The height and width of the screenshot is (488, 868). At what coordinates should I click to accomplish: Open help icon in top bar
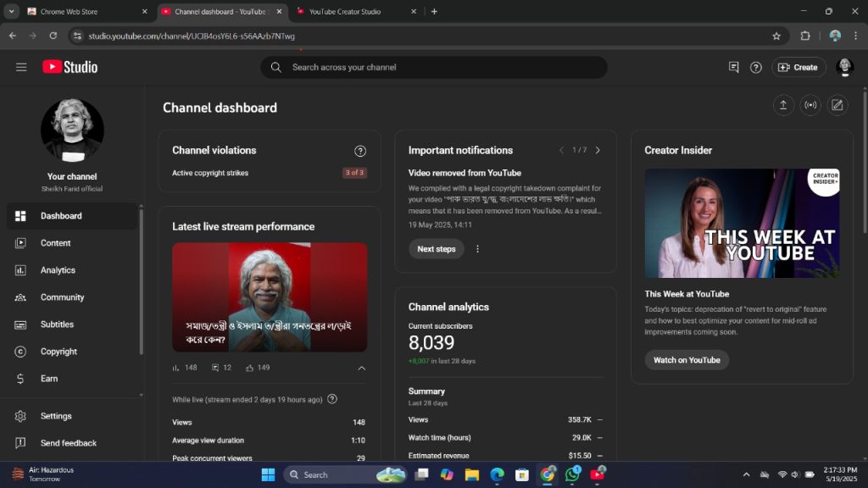tap(756, 67)
